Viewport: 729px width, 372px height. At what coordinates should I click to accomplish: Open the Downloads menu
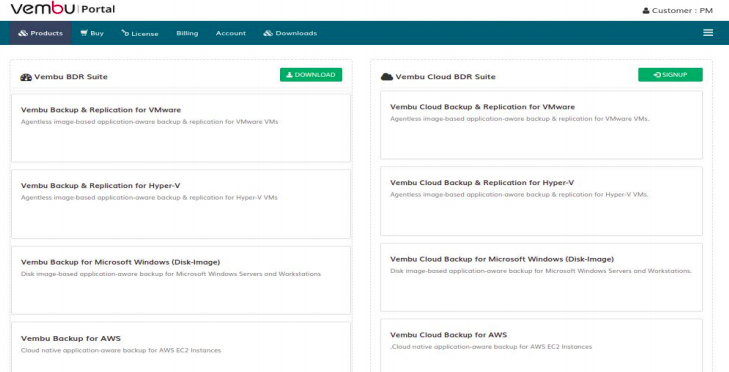(290, 33)
